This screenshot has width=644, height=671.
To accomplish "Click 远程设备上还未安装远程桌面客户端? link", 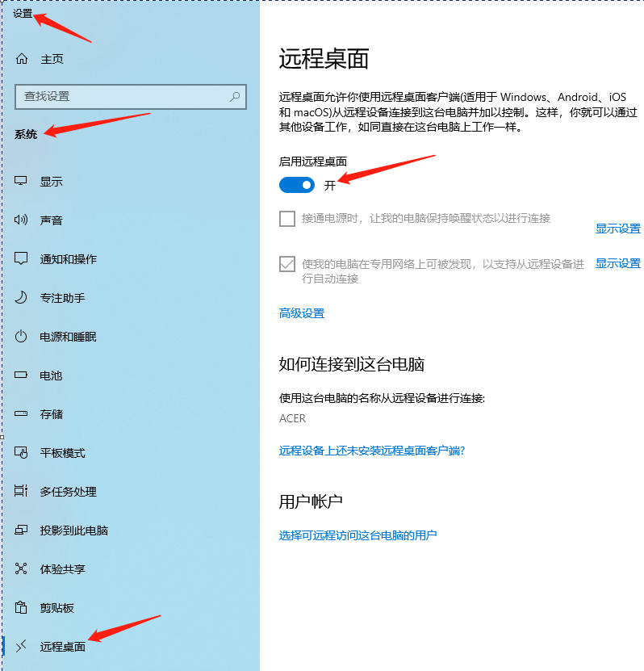I will click(x=371, y=451).
